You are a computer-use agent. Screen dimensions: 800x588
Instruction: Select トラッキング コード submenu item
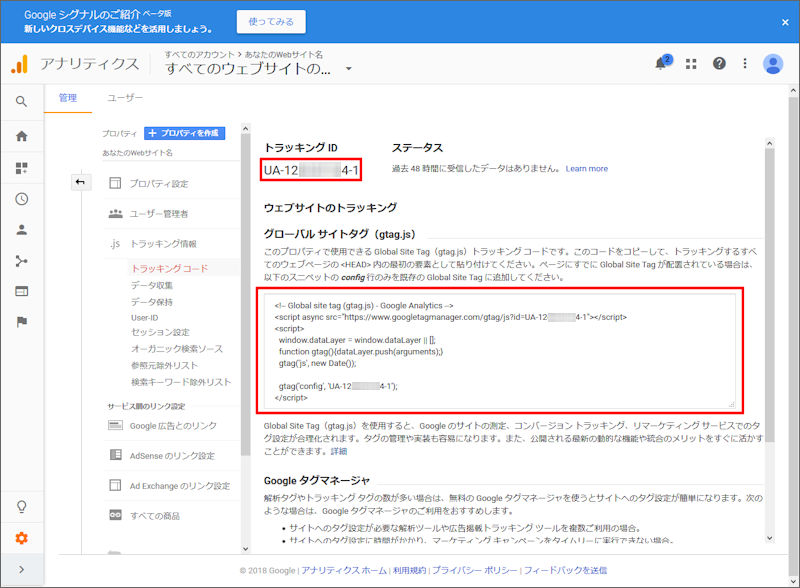[x=169, y=268]
